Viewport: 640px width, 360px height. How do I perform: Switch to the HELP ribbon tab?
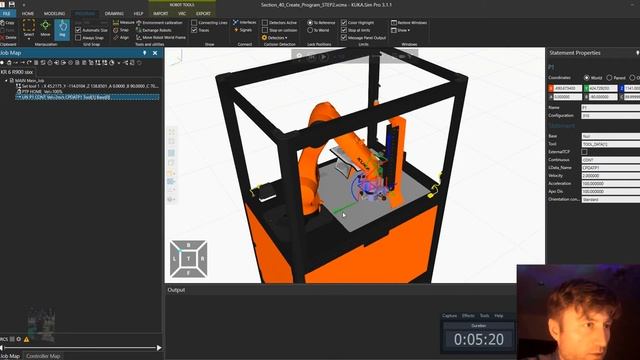tap(138, 13)
